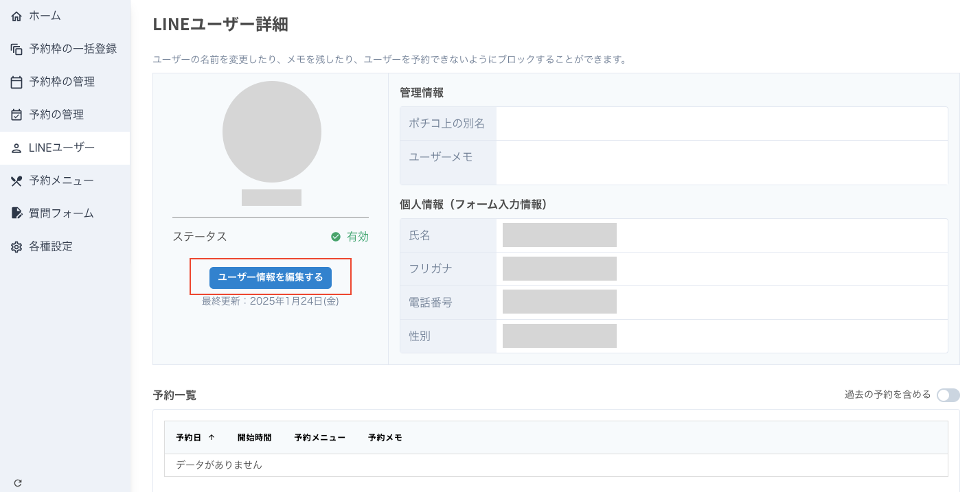
Task: Sort by 予約日 column arrow
Action: point(212,438)
